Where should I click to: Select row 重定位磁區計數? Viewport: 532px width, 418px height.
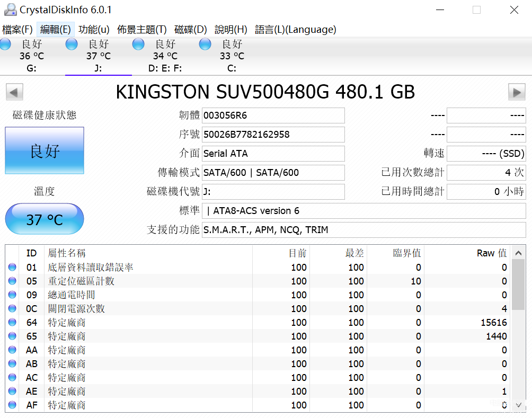258,281
